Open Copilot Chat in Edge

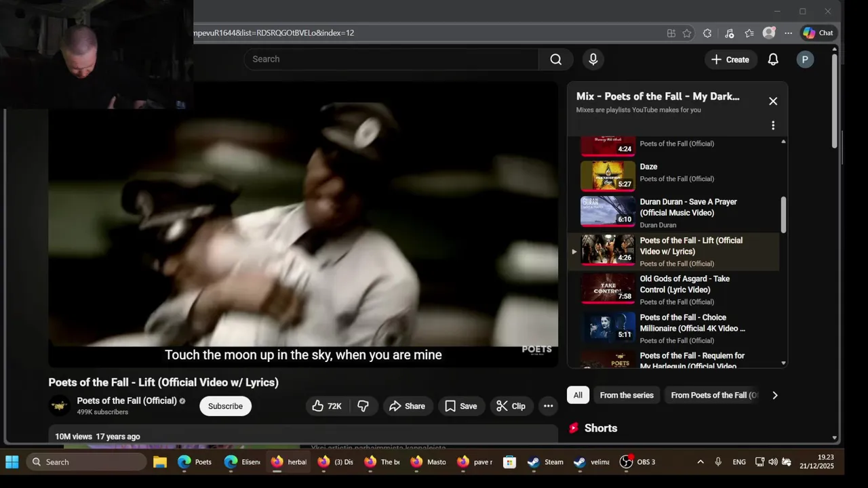[818, 33]
